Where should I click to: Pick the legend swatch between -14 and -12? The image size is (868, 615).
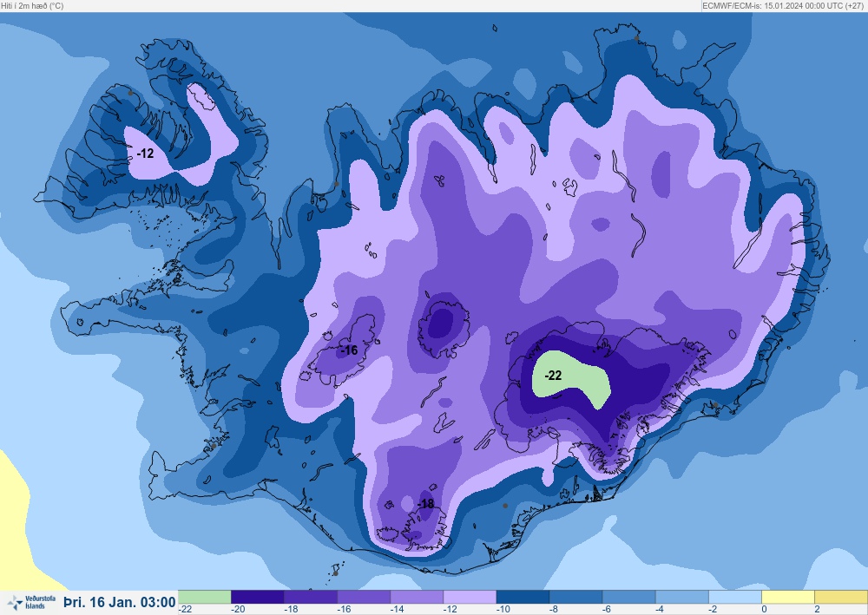click(x=417, y=597)
